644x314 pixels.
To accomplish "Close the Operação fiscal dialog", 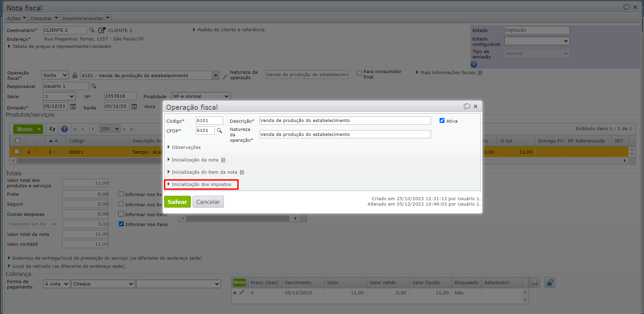I will point(476,106).
